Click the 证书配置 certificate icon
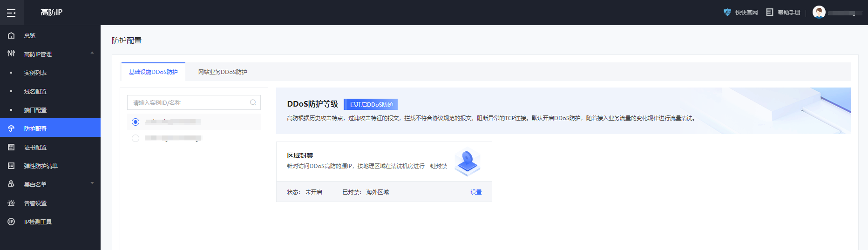 point(11,147)
